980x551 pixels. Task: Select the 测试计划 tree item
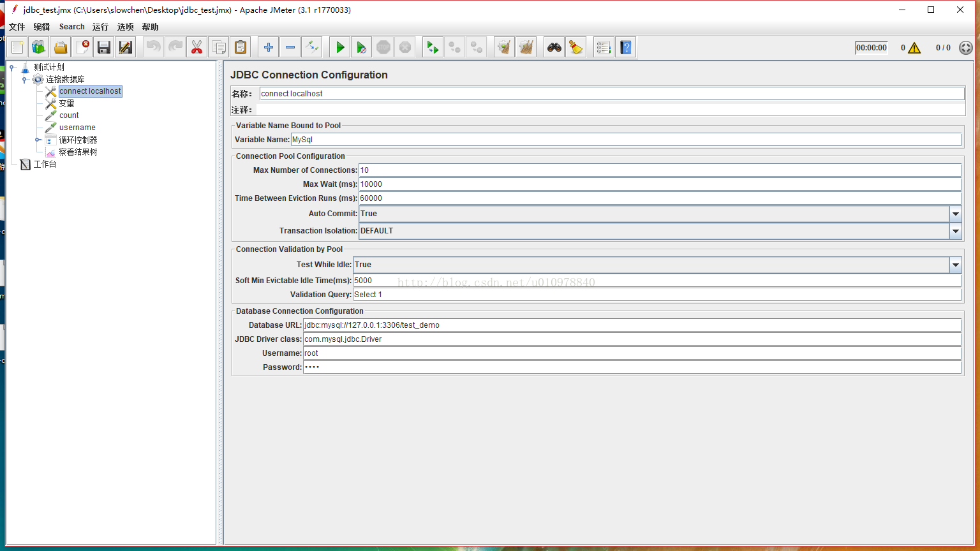tap(48, 67)
